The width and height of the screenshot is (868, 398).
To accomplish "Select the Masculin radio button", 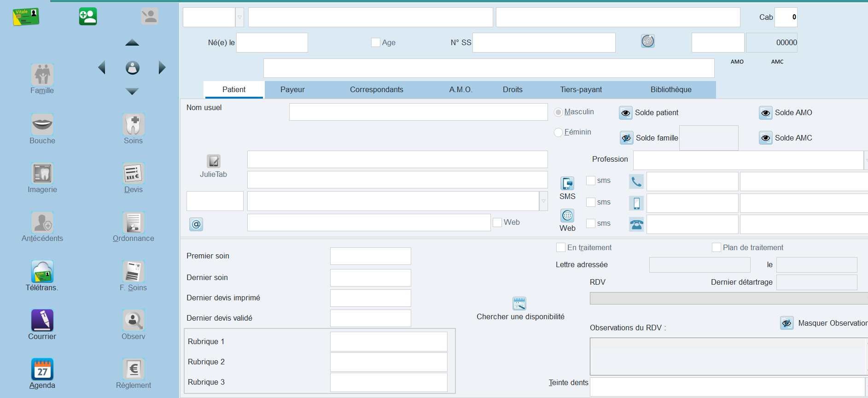I will [559, 112].
